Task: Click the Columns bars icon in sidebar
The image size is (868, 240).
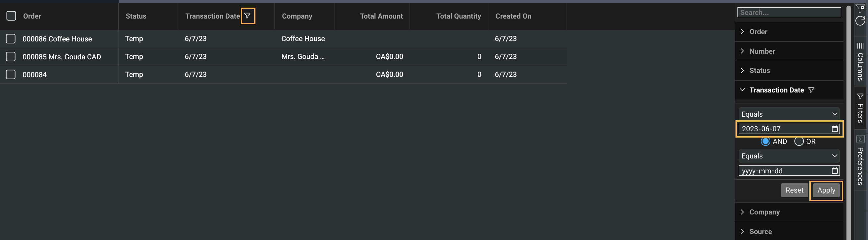Action: tap(860, 46)
